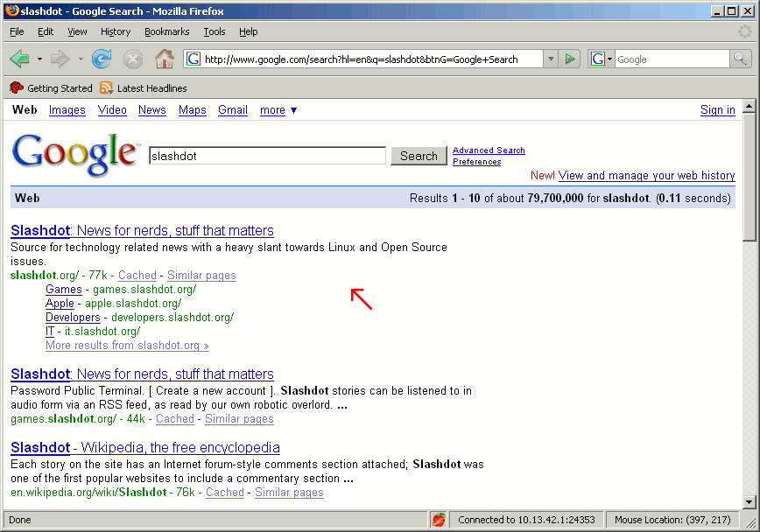Open the Tools menu
760x532 pixels.
click(x=215, y=31)
